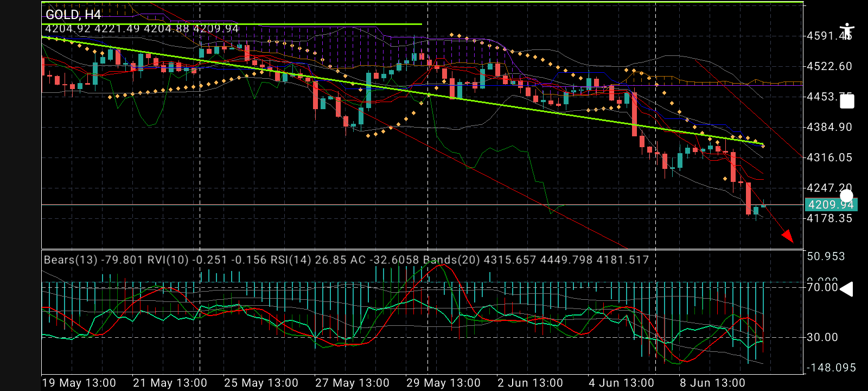
Task: Tap the Bears(13) indicator label
Action: 94,260
